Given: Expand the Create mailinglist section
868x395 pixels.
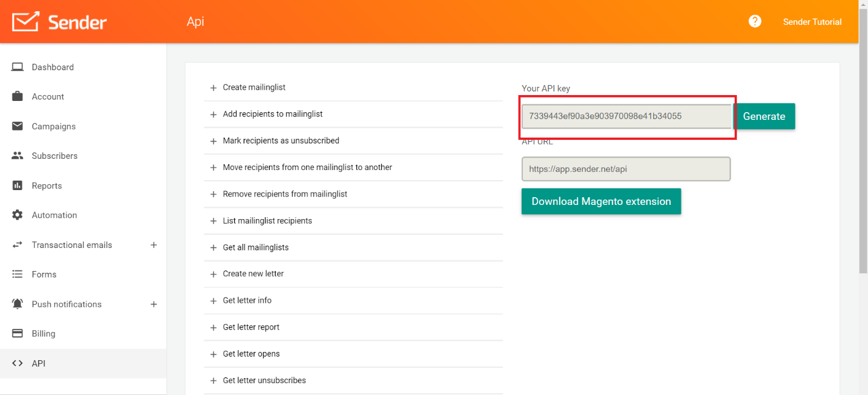Looking at the screenshot, I should click(x=353, y=87).
